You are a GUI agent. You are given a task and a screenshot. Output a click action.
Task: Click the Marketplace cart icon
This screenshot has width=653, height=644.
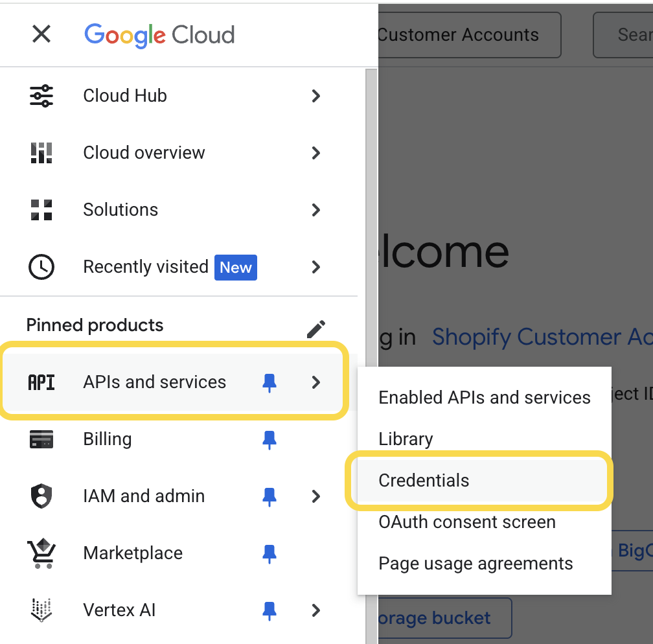pyautogui.click(x=41, y=553)
